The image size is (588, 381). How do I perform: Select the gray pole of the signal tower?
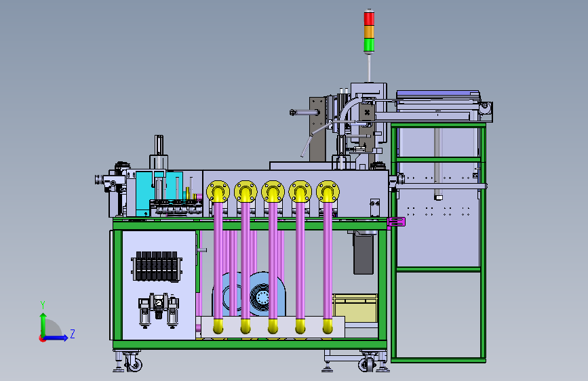tap(370, 68)
